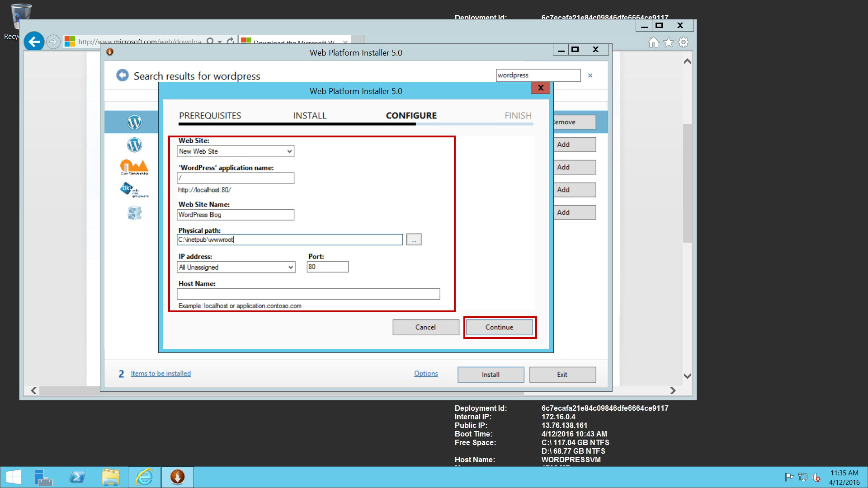The height and width of the screenshot is (488, 868).
Task: Click the Host Name input field
Action: tap(308, 294)
